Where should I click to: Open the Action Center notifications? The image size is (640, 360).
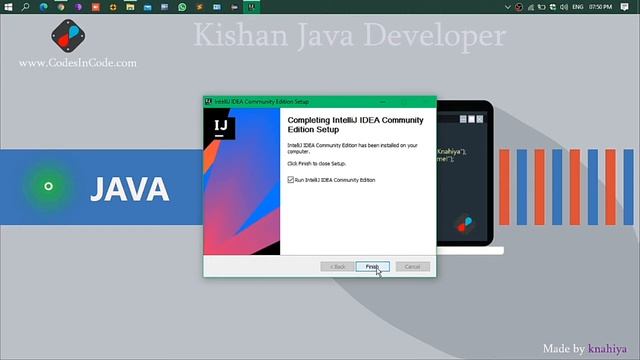tap(624, 7)
